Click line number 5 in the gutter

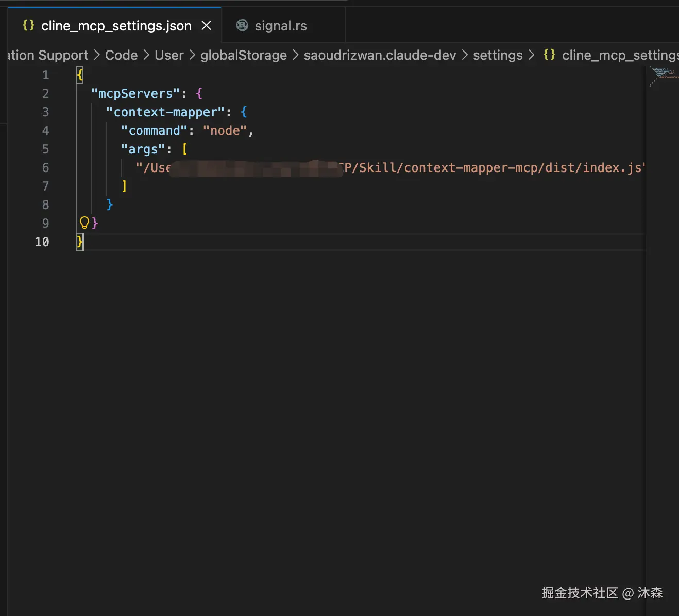click(45, 149)
